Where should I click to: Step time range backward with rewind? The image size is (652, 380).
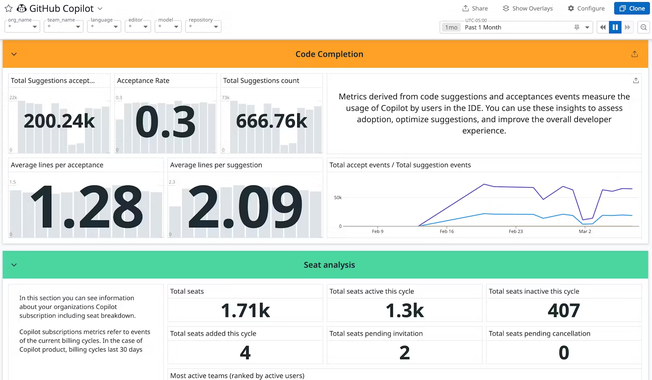tap(603, 27)
